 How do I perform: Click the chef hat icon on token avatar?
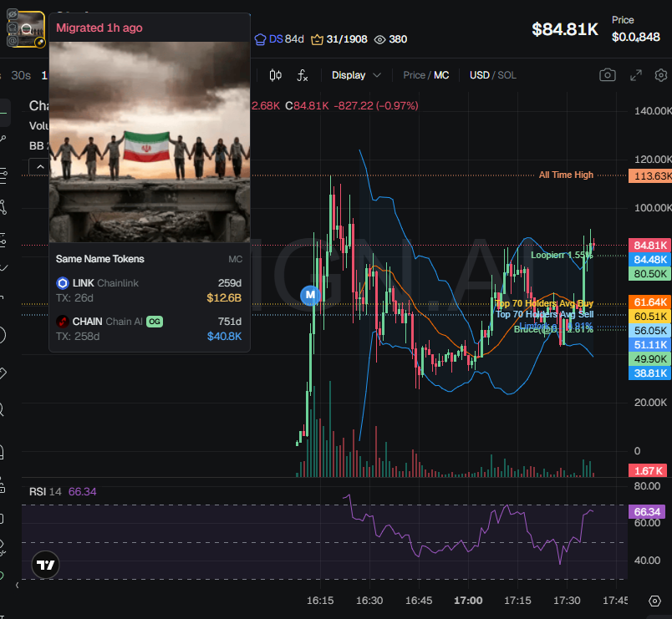pos(13,28)
